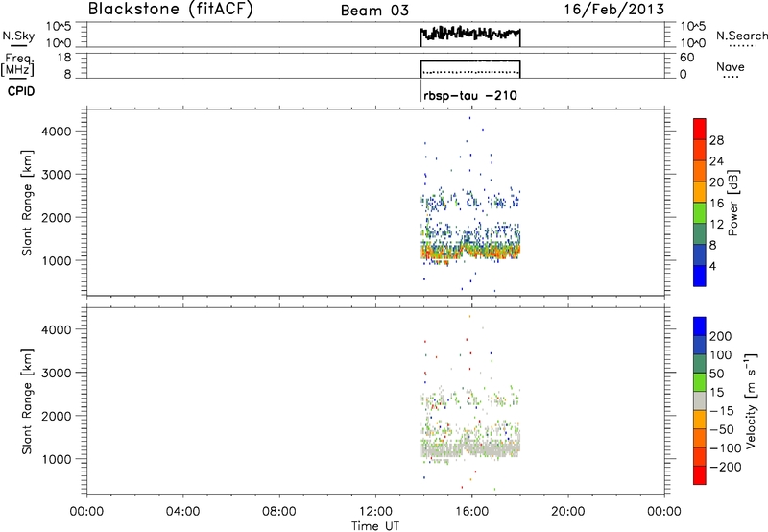Select the "Power [dB]" color bar title
Screen dimensions: 768x532
point(732,203)
